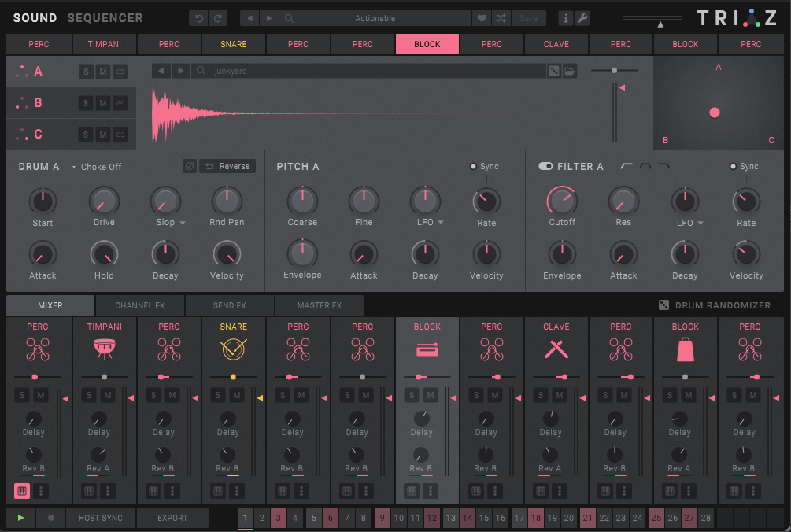791x532 pixels.
Task: Click the Drum Randomizer dice icon
Action: pyautogui.click(x=663, y=305)
